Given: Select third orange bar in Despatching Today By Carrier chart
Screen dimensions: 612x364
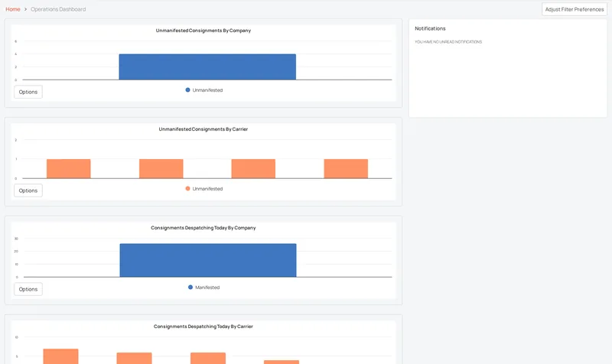Looking at the screenshot, I should point(208,359).
